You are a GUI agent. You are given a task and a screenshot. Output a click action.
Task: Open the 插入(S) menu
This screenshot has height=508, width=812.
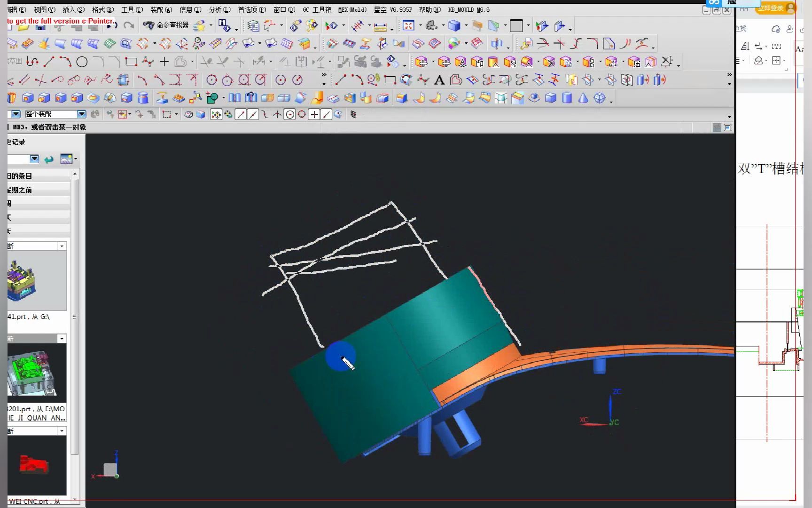click(x=74, y=9)
